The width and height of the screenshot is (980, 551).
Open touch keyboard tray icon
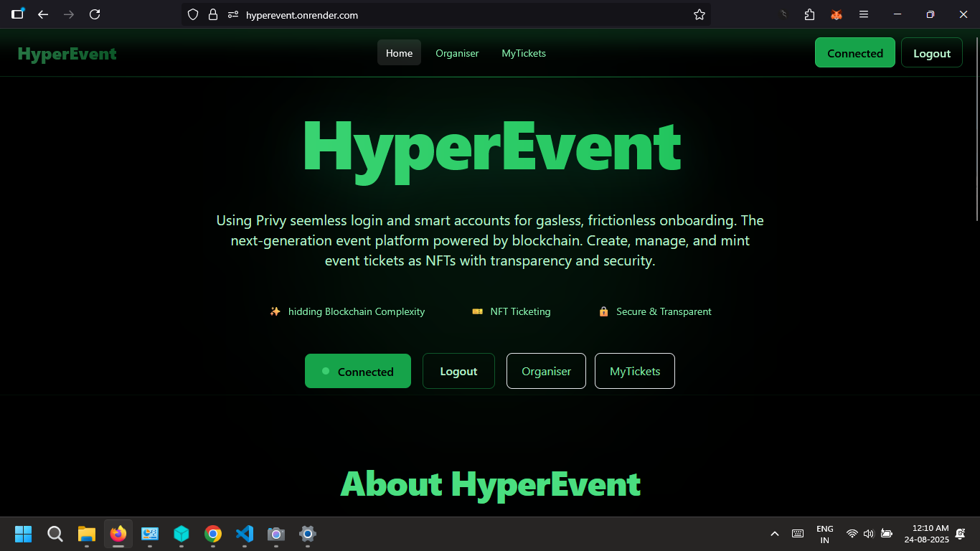click(x=798, y=534)
